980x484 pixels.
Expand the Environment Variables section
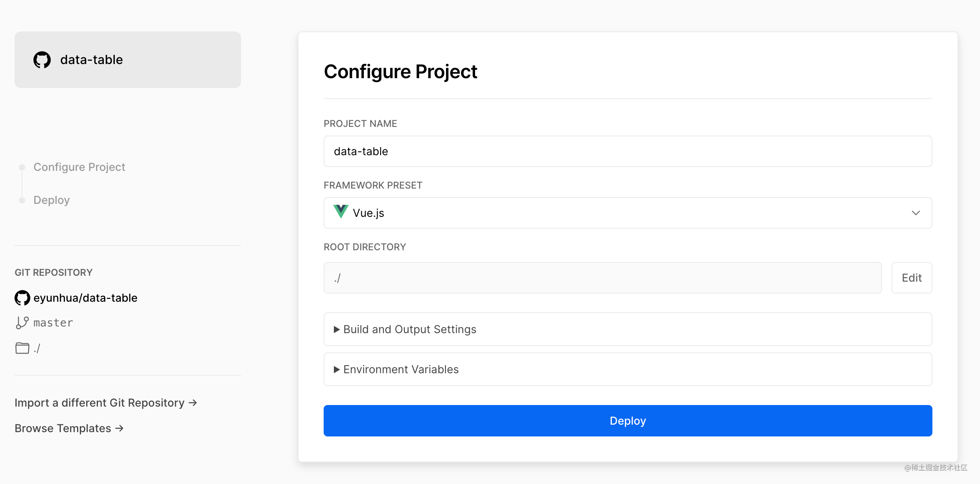401,369
